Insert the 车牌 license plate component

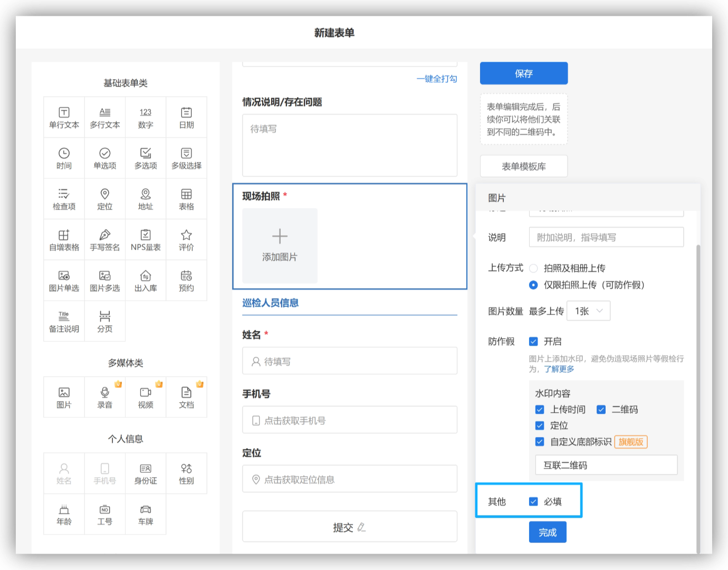[146, 514]
